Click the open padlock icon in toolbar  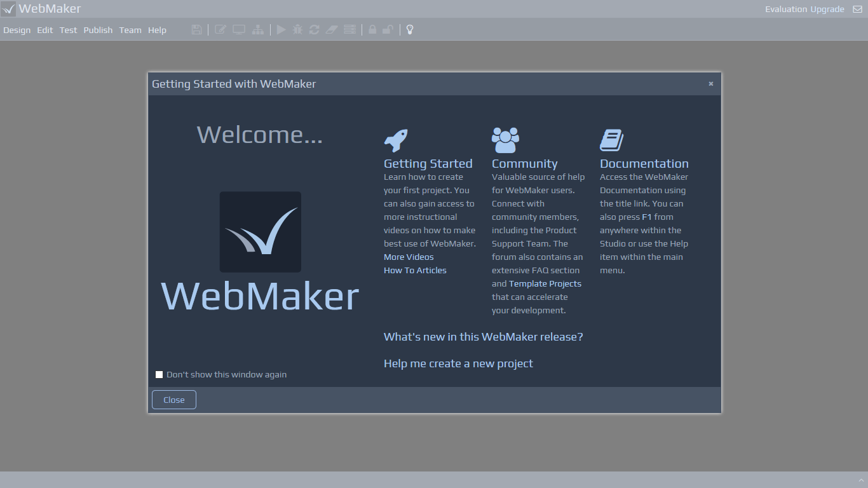point(388,29)
